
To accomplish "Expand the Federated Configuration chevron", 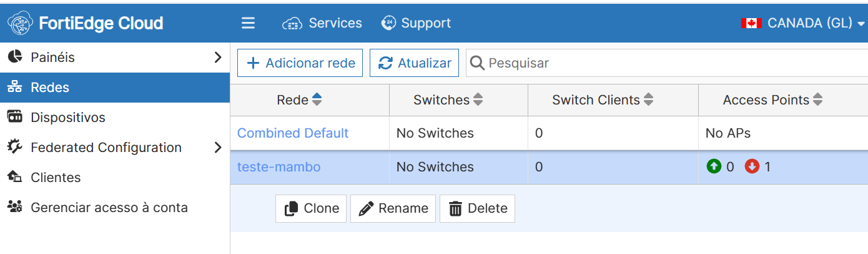I will [x=217, y=148].
